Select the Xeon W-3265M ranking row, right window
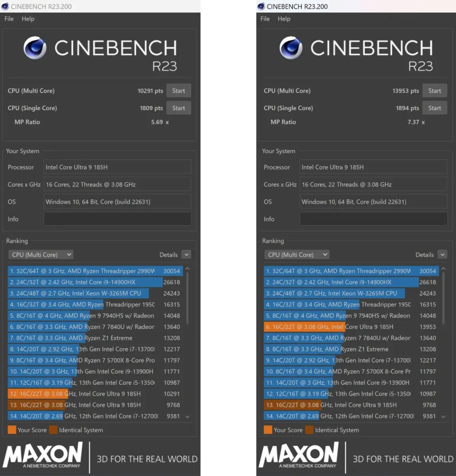 point(351,293)
